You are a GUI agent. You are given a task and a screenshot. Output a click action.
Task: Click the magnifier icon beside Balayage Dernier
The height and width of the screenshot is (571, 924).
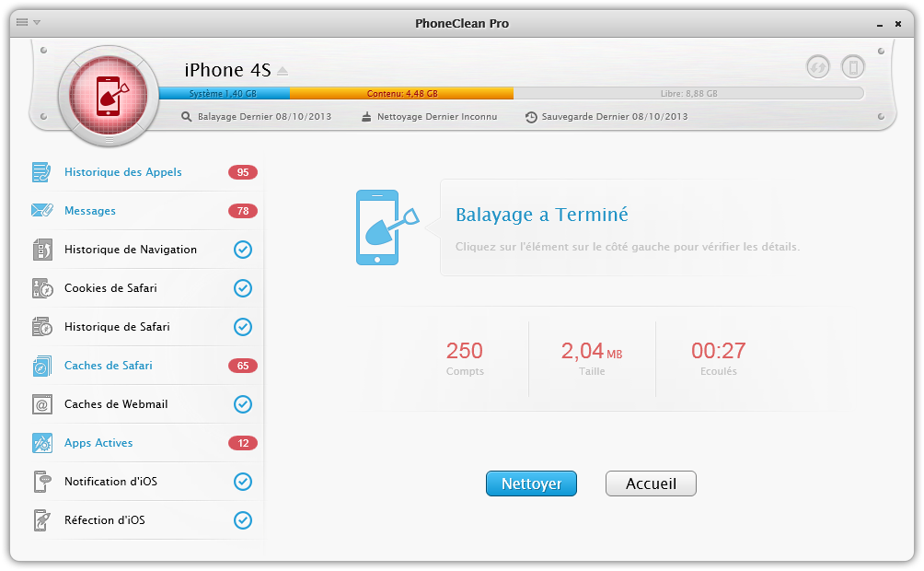[186, 117]
